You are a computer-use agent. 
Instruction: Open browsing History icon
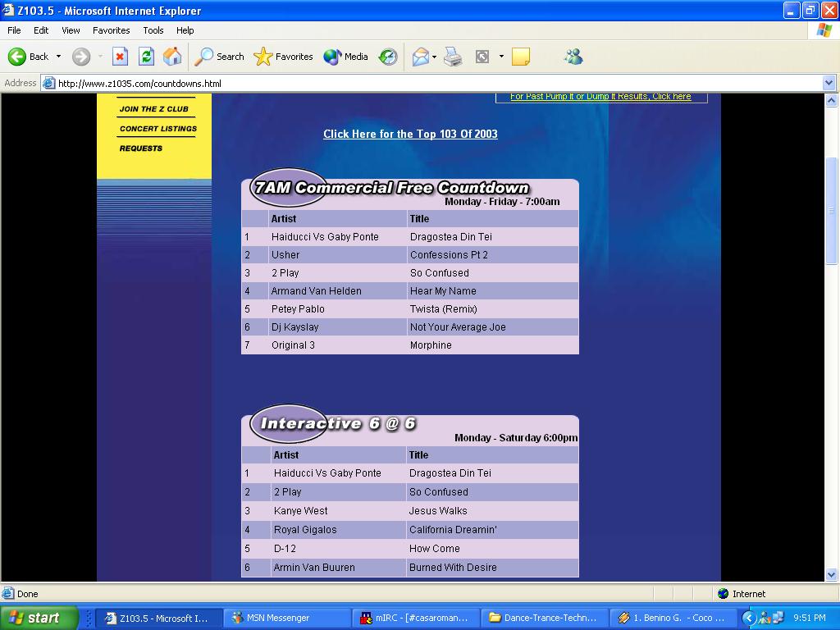coord(388,57)
